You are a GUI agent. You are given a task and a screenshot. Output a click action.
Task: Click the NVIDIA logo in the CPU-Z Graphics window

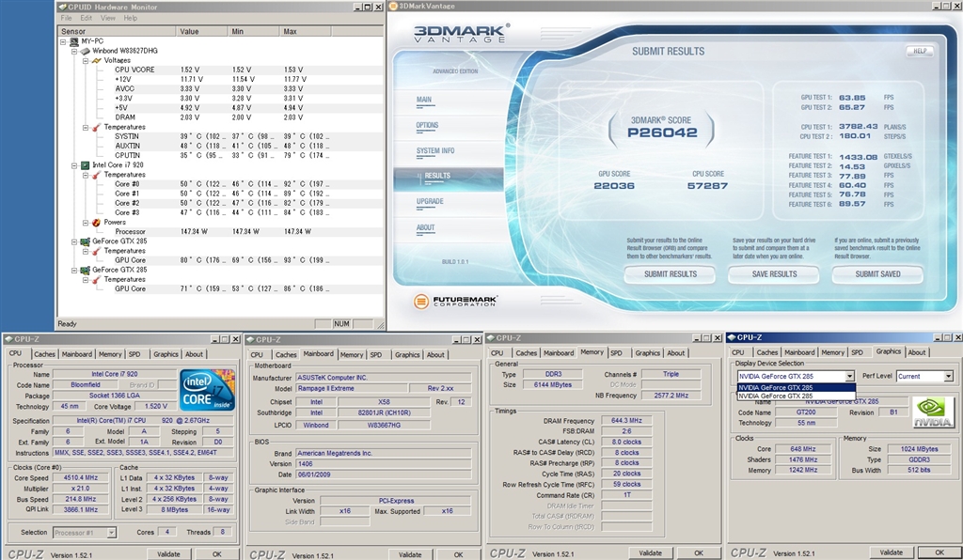coord(933,412)
